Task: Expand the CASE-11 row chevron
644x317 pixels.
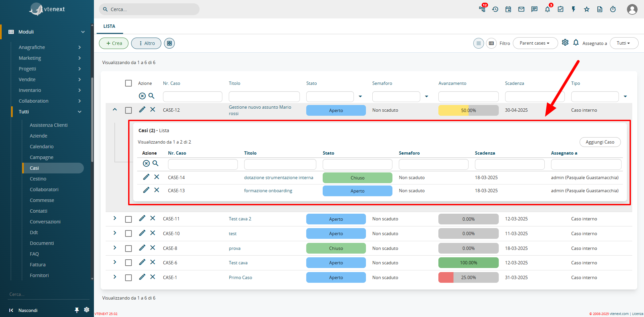Action: (115, 218)
